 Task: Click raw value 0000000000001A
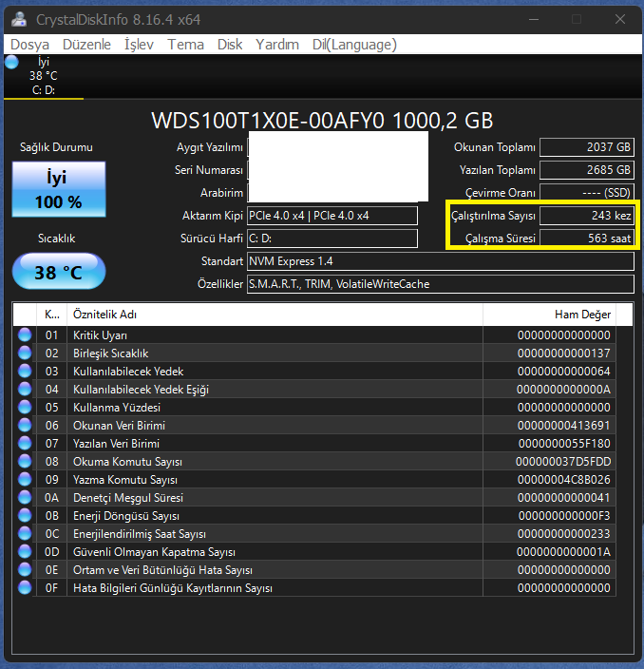click(x=564, y=552)
